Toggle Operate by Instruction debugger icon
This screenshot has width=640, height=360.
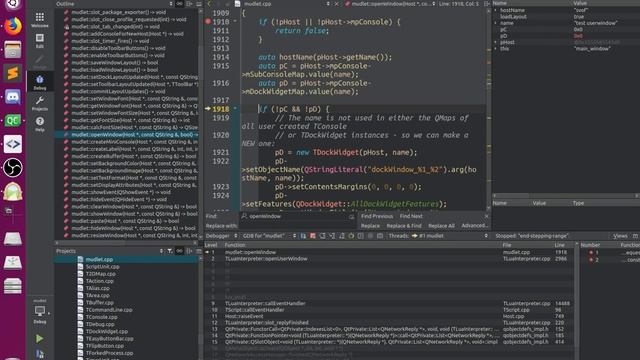click(360, 236)
